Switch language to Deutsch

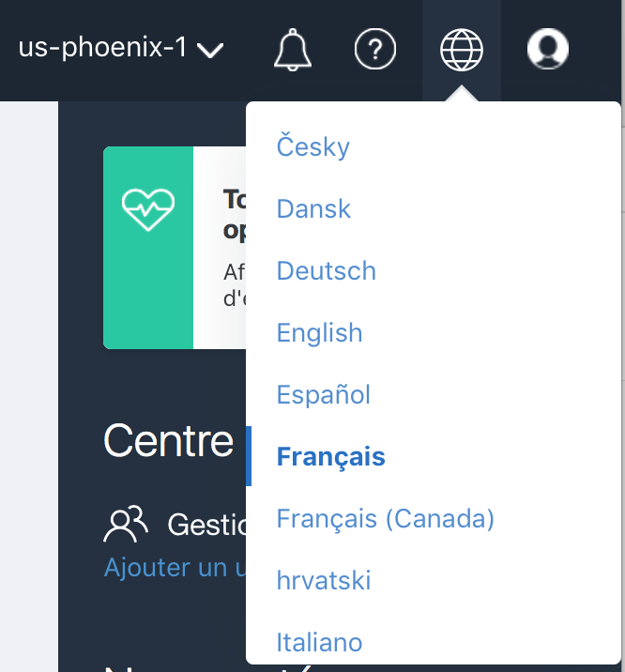[327, 271]
